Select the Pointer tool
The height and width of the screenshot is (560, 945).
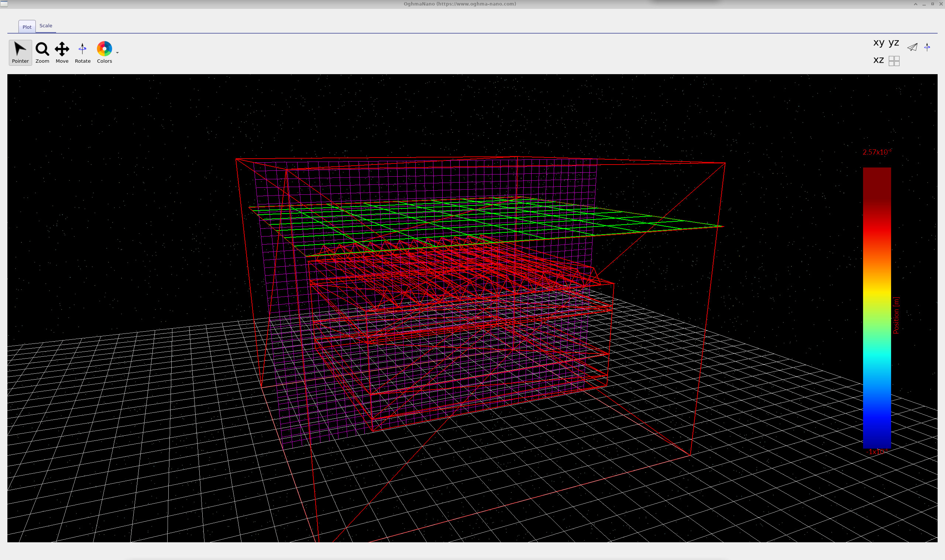(20, 52)
